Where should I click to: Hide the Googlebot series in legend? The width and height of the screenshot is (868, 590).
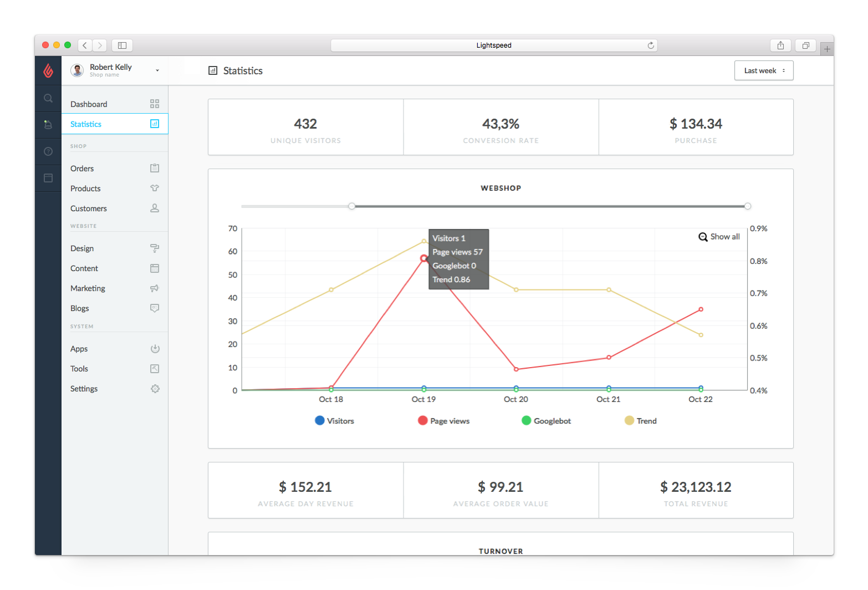(x=546, y=421)
